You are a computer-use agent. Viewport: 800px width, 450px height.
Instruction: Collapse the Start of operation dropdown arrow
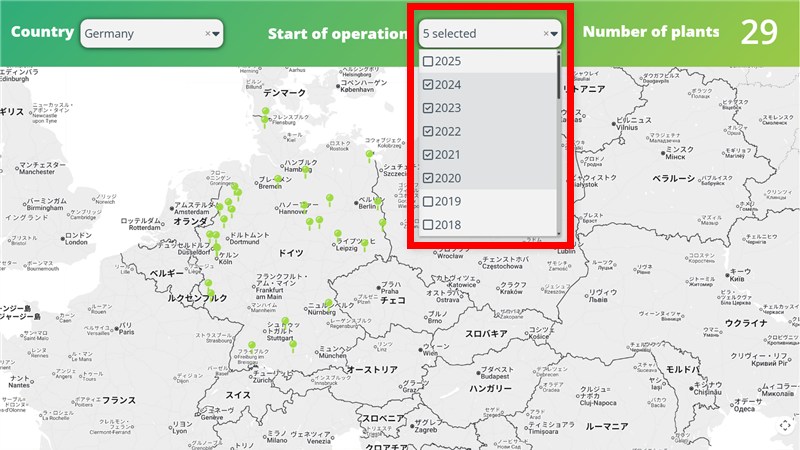554,33
